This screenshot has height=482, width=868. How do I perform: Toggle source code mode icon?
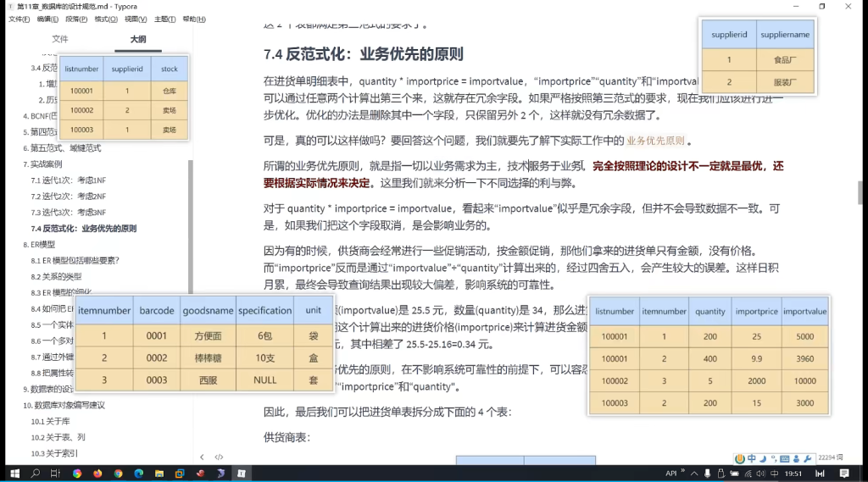[x=219, y=457]
